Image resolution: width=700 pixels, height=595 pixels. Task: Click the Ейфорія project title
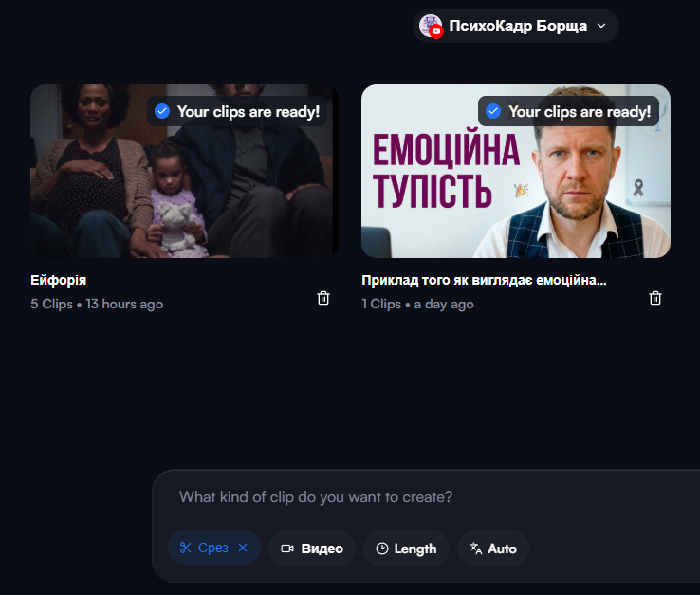pyautogui.click(x=59, y=280)
